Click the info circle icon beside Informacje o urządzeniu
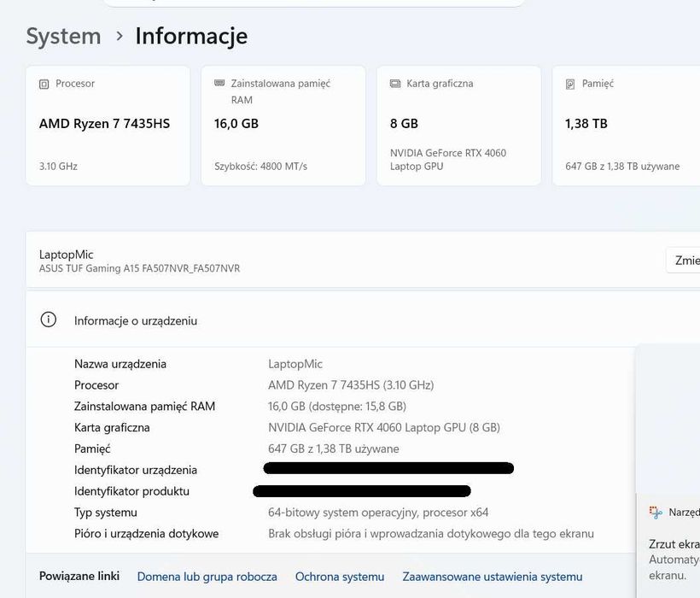The image size is (700, 598). point(48,320)
